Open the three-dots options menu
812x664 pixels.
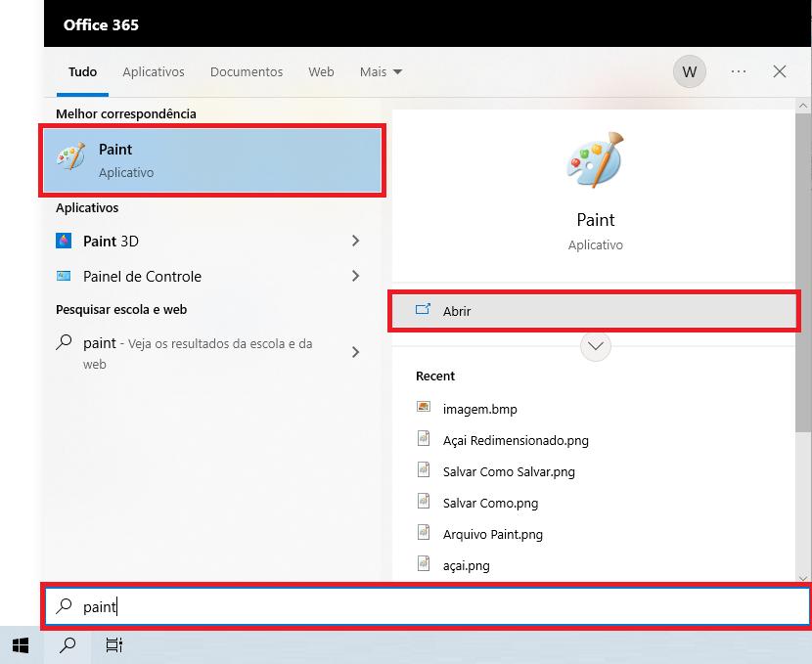(739, 71)
